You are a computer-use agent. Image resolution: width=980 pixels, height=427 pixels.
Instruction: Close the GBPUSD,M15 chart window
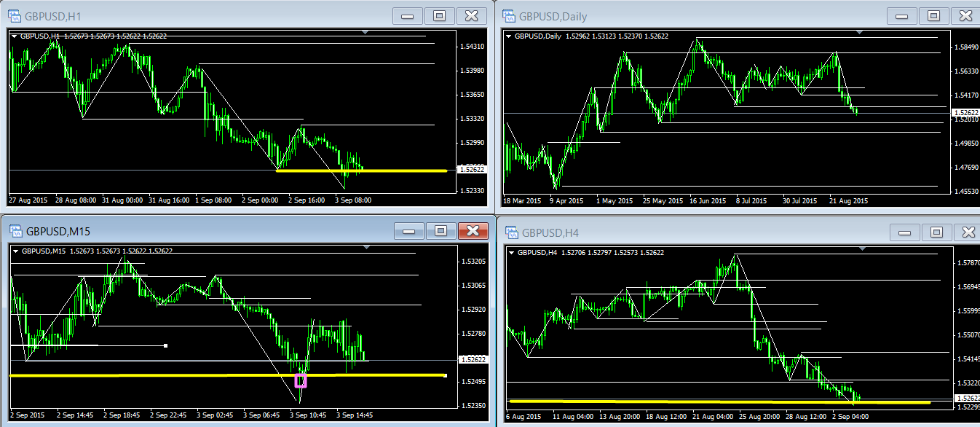tap(473, 231)
